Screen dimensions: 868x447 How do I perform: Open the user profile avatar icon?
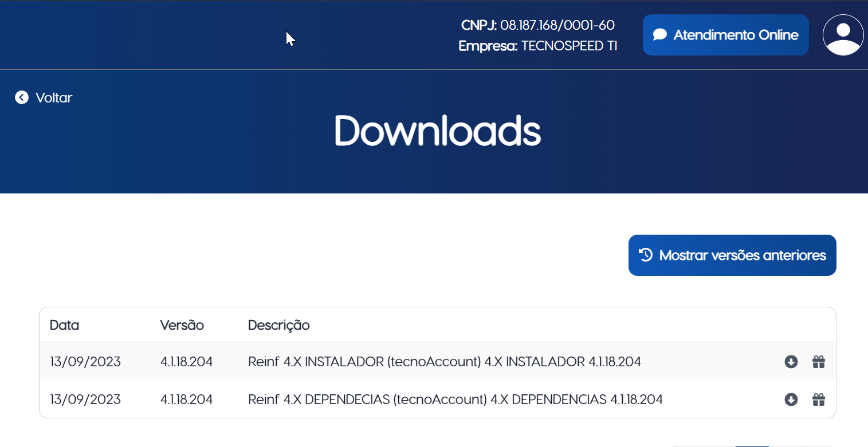pyautogui.click(x=843, y=35)
